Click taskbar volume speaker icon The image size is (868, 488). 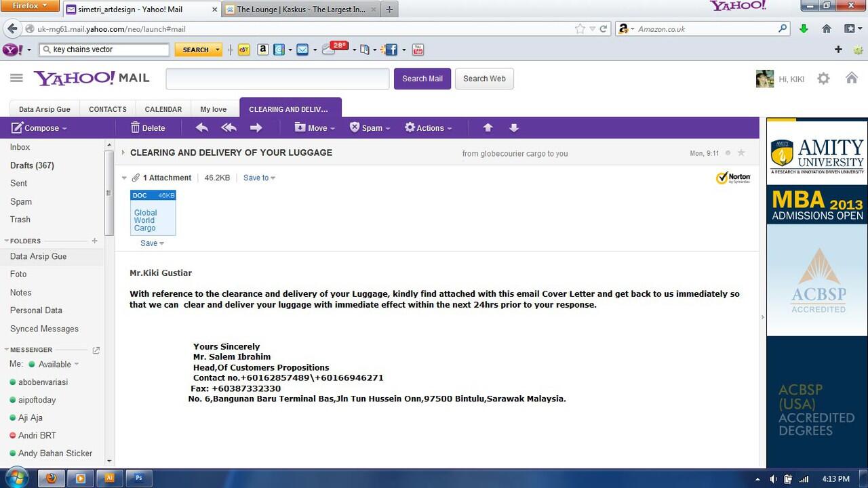(774, 479)
